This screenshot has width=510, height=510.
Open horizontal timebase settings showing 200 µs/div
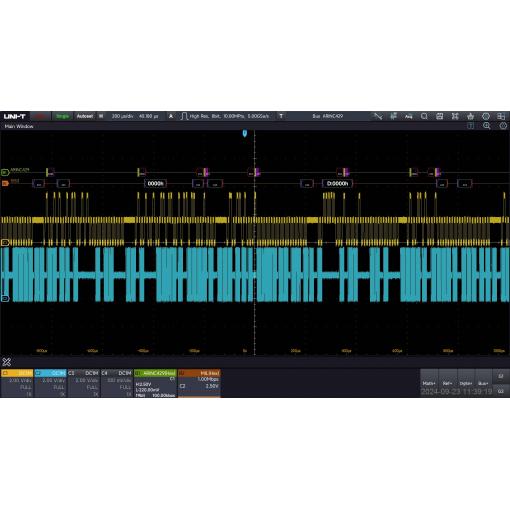pyautogui.click(x=122, y=116)
